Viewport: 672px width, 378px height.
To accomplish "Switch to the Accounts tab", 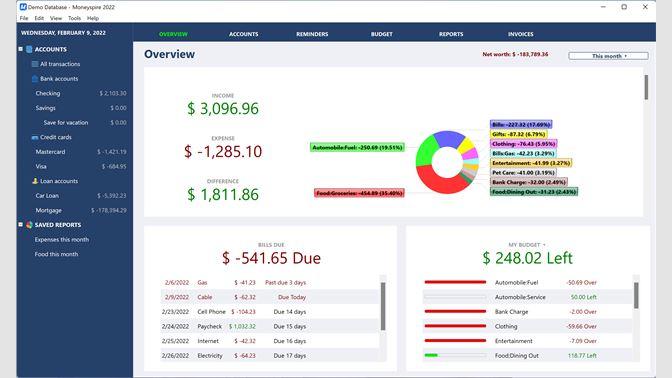I will (x=243, y=34).
